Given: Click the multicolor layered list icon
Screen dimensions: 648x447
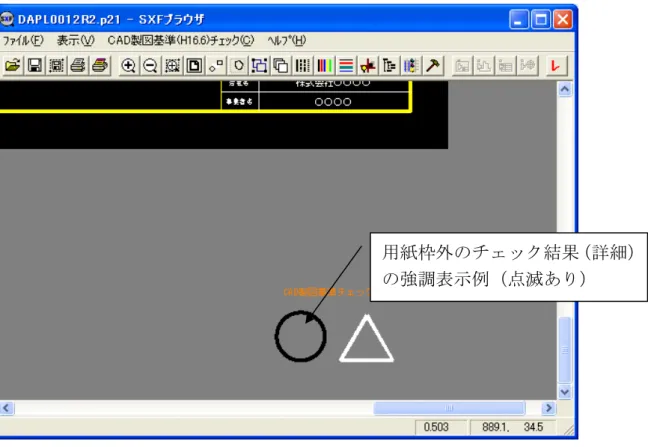Looking at the screenshot, I should tap(411, 65).
